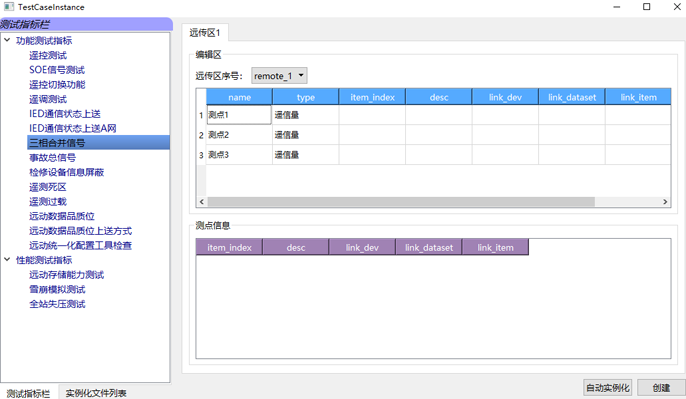Open the remote_1 dropdown

pos(279,76)
